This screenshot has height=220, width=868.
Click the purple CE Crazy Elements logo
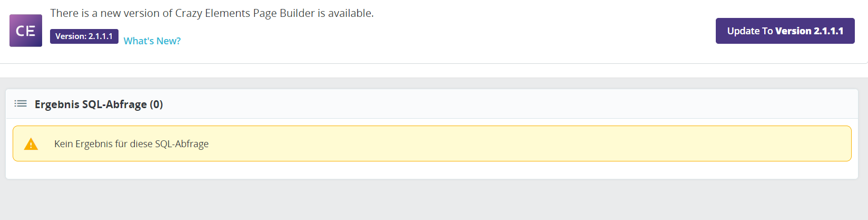click(x=26, y=31)
